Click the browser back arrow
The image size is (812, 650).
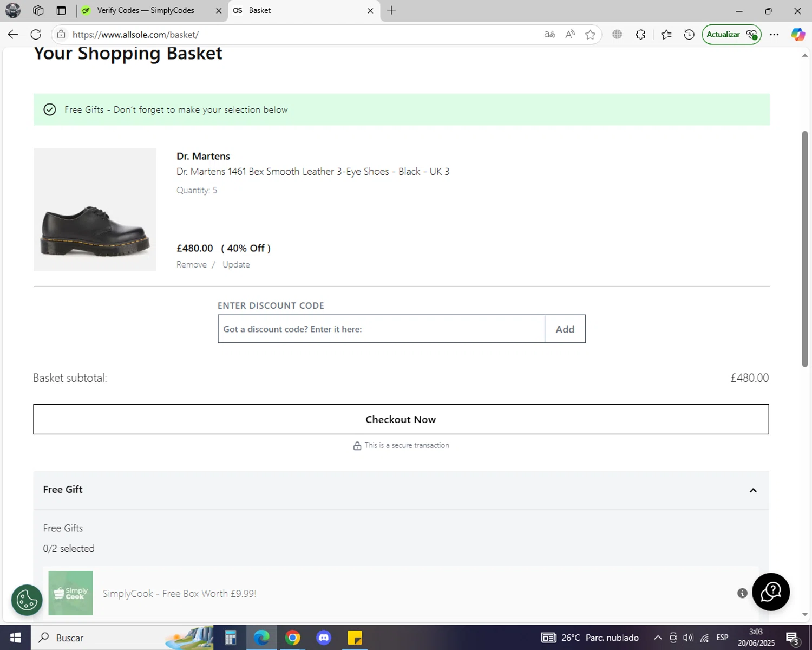pos(13,35)
